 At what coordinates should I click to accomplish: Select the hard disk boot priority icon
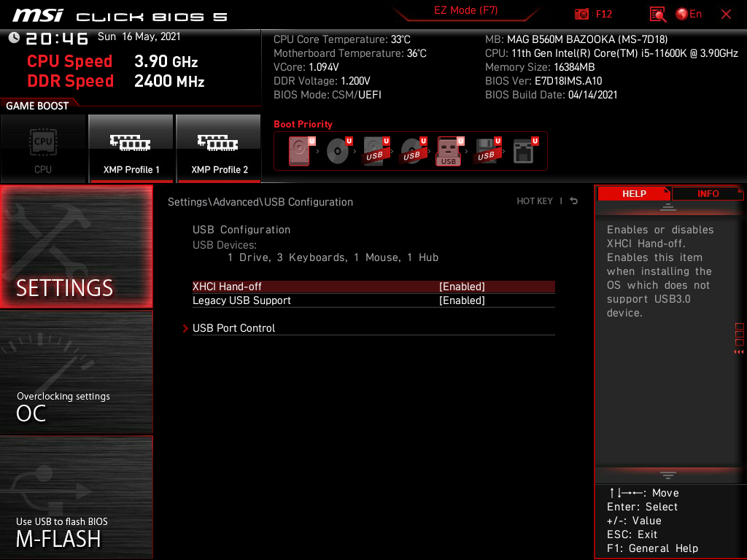301,151
